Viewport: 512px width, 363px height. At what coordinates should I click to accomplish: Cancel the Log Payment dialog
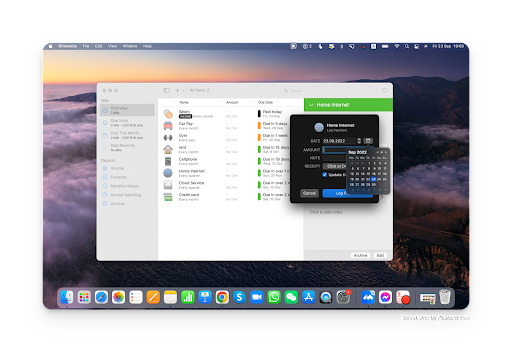tap(309, 193)
